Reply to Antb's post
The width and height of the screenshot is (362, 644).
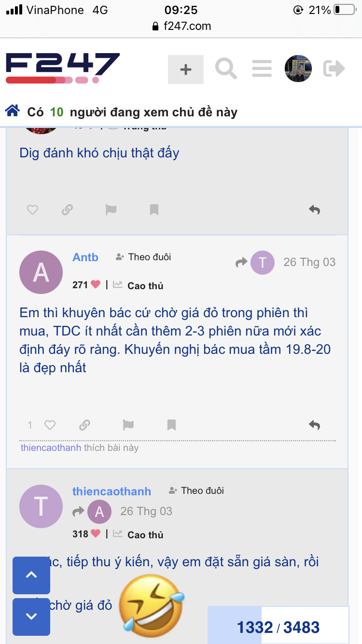click(x=314, y=425)
